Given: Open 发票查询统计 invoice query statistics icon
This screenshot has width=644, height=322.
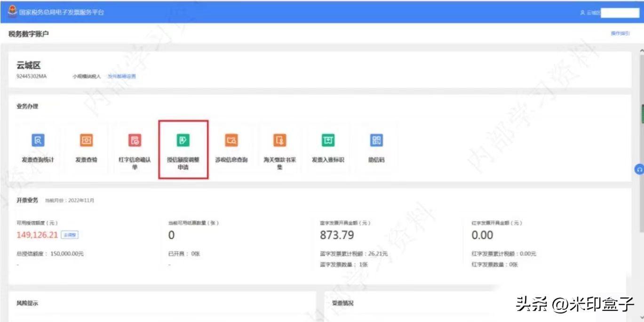Looking at the screenshot, I should point(38,140).
